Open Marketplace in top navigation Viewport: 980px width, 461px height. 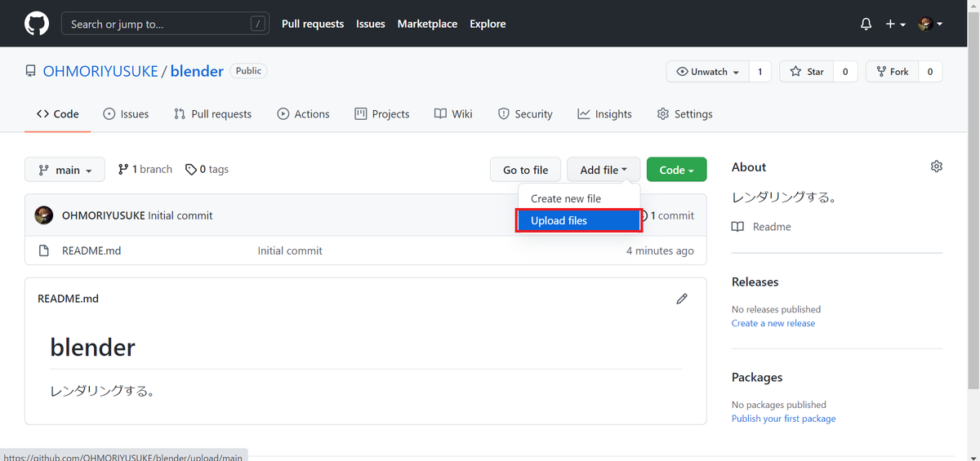coord(427,24)
